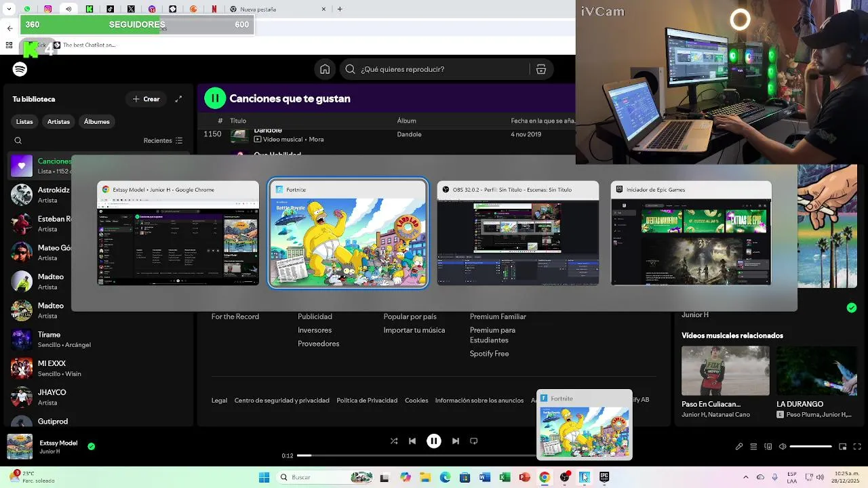Switch to the 'Nueva pestaña' browser tab
The width and height of the screenshot is (868, 488).
pos(278,9)
